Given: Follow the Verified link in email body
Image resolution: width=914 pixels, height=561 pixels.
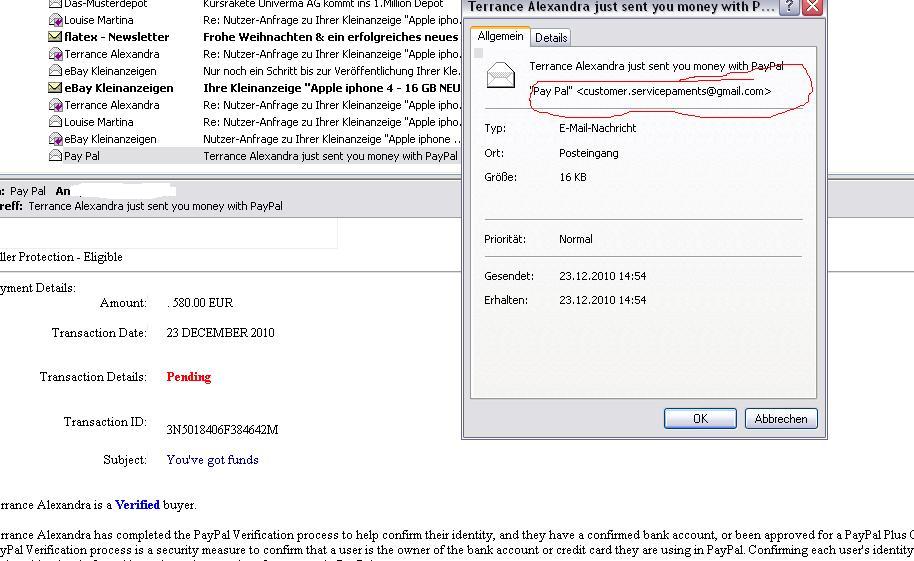Looking at the screenshot, I should (x=138, y=505).
